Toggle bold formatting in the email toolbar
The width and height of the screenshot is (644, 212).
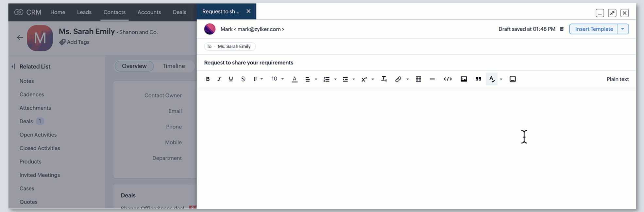click(208, 79)
